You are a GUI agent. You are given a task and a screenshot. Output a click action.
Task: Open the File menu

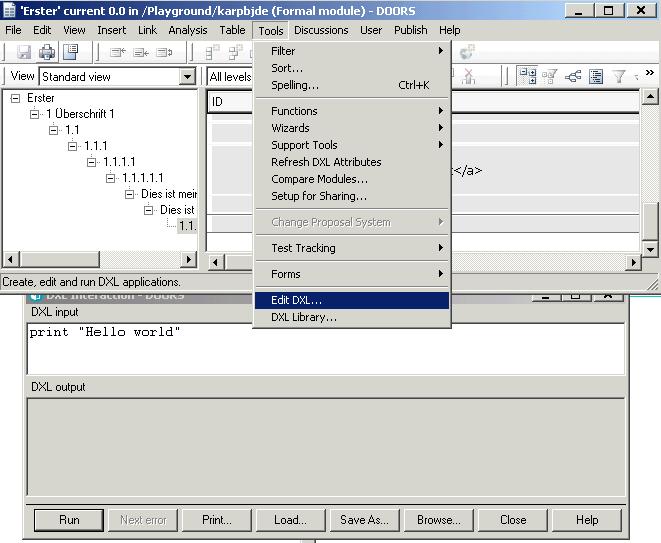pyautogui.click(x=13, y=30)
